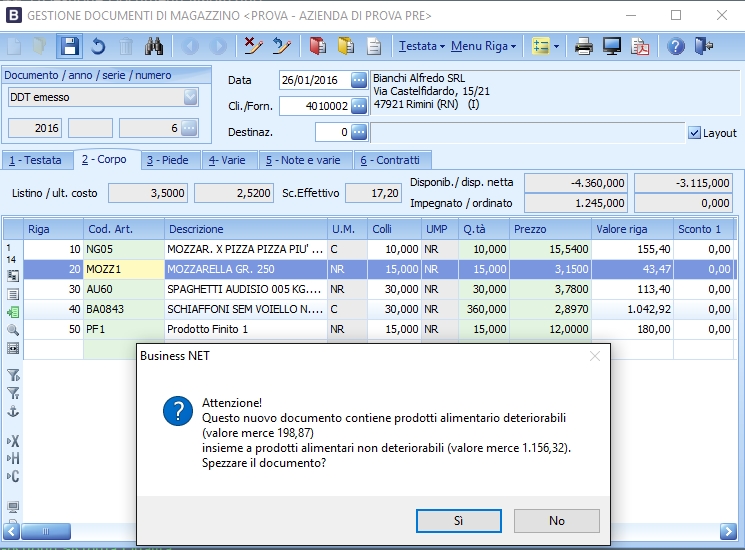745x550 pixels.
Task: Click the magnifier icon in grid sidebar
Action: tap(13, 329)
